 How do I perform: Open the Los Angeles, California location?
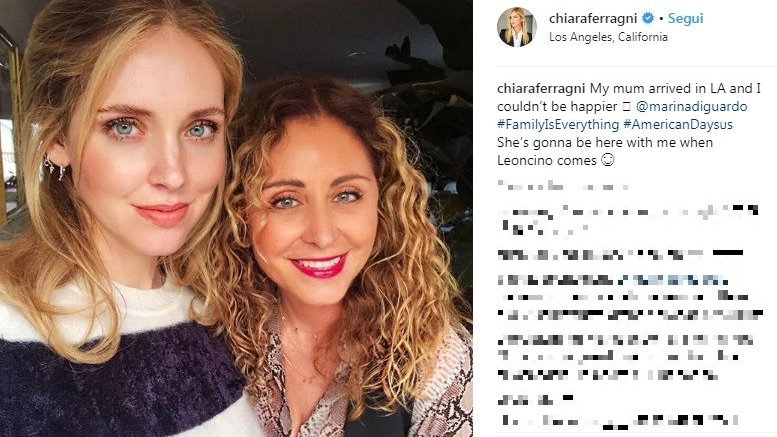tap(608, 37)
